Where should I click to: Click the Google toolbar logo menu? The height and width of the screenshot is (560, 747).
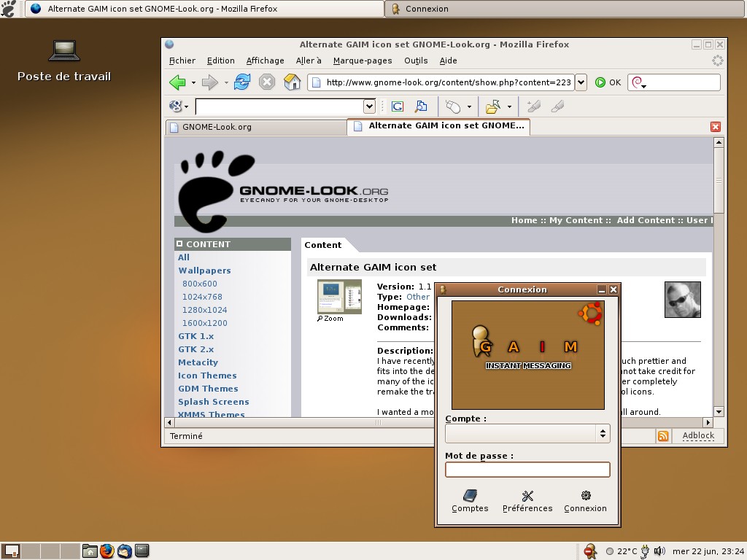[x=179, y=106]
